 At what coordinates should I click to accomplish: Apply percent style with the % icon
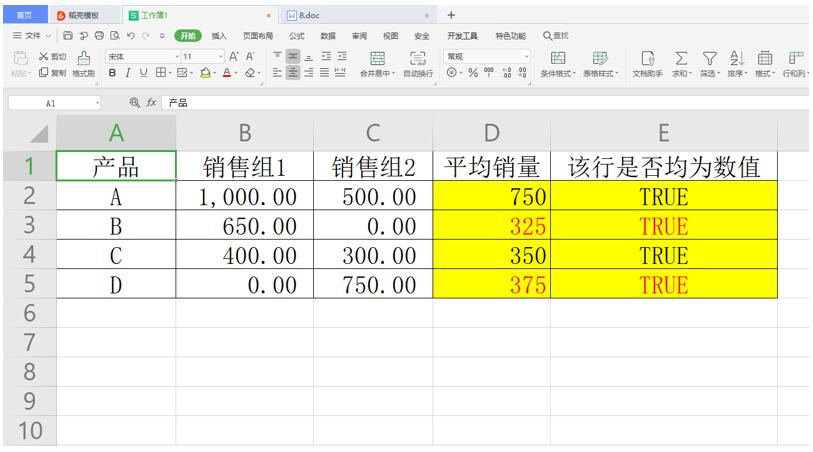click(473, 73)
